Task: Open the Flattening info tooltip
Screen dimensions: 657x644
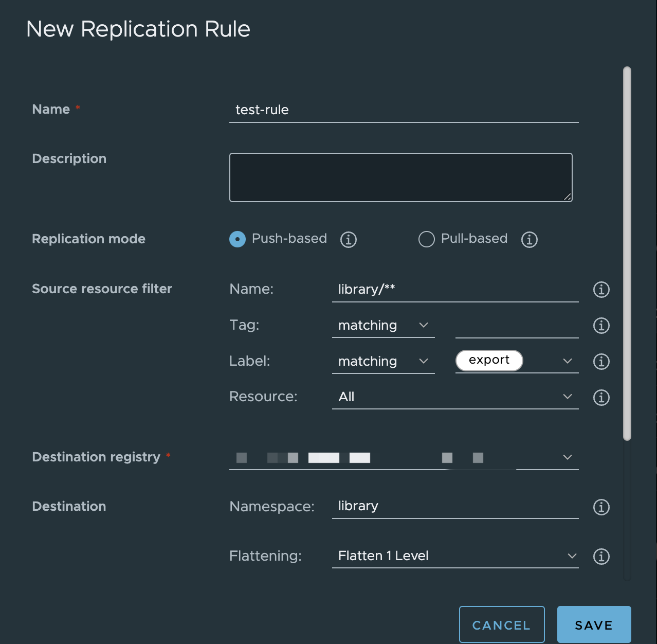Action: [x=600, y=556]
